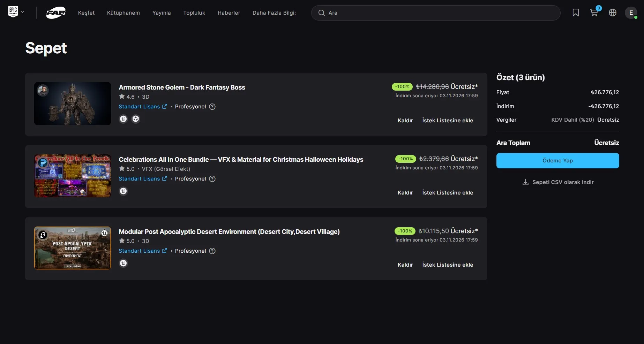Screen dimensions: 644x344
Task: Remove Celebrations bundle from cart
Action: point(405,193)
